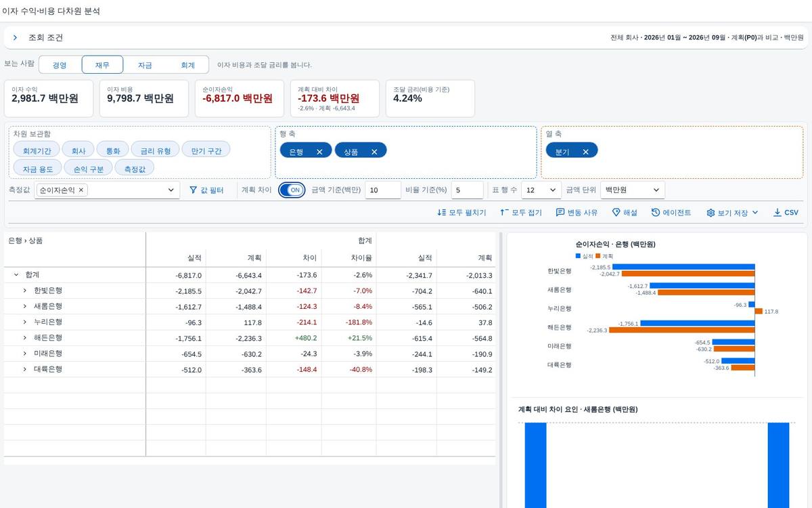Viewport: 812px width, 508px height.
Task: Click the -181.8% variance rate cell
Action: [350, 322]
